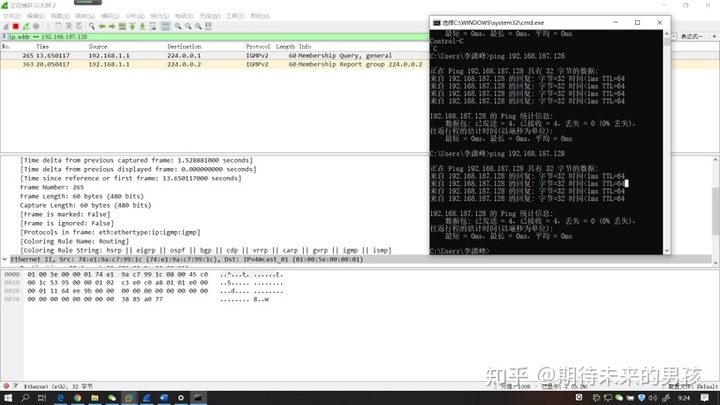
Task: Open the 帮助(H) menu
Action: point(260,16)
